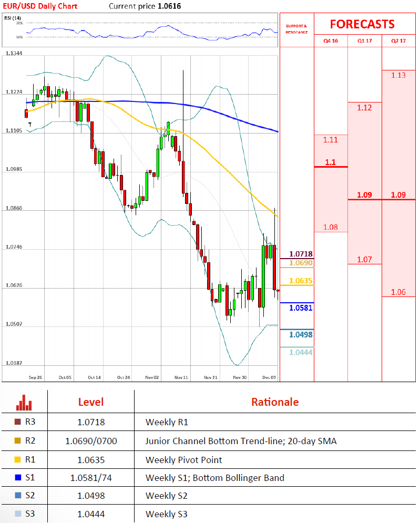Click the R1 yellow color swatch
This screenshot has width=420, height=523.
18,459
